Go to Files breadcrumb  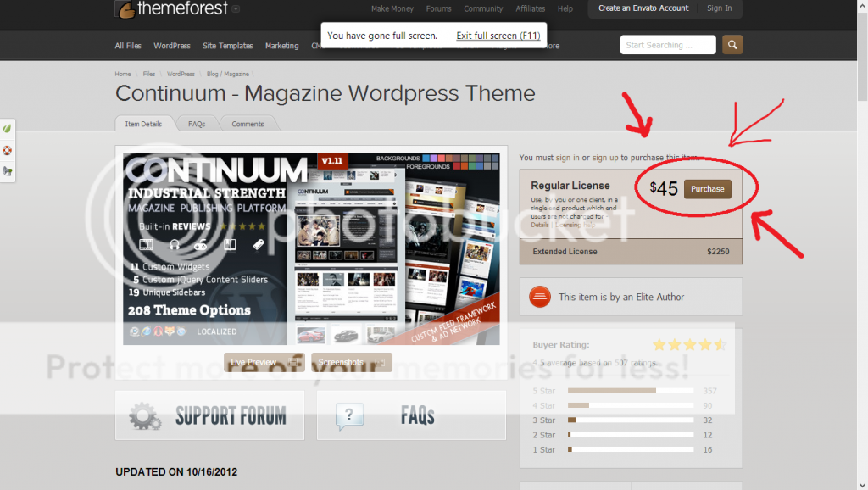[149, 74]
